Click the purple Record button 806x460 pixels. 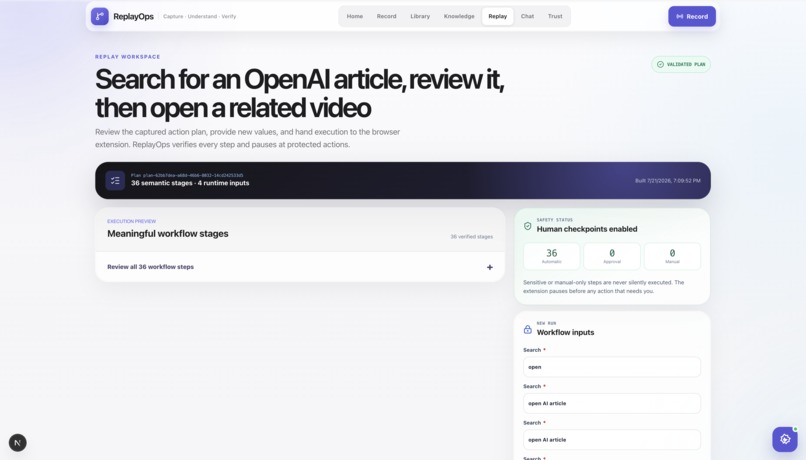coord(692,16)
